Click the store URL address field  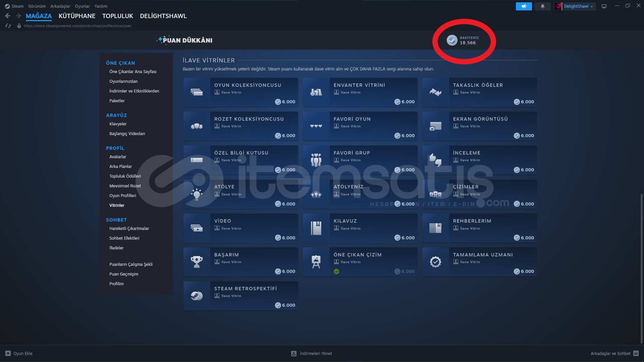coord(77,26)
